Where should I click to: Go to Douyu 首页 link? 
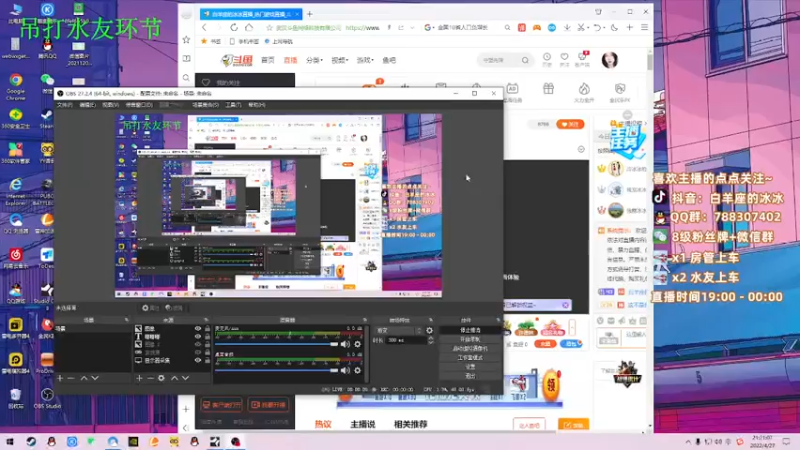click(267, 60)
